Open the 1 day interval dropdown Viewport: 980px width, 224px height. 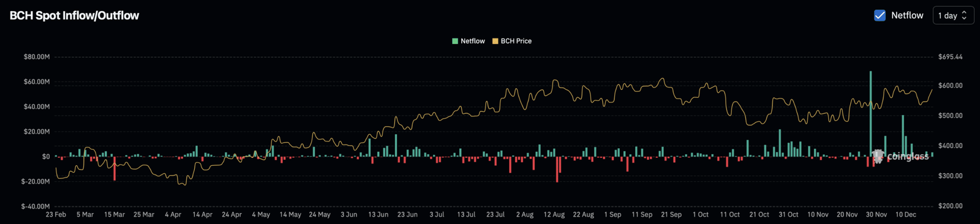952,15
